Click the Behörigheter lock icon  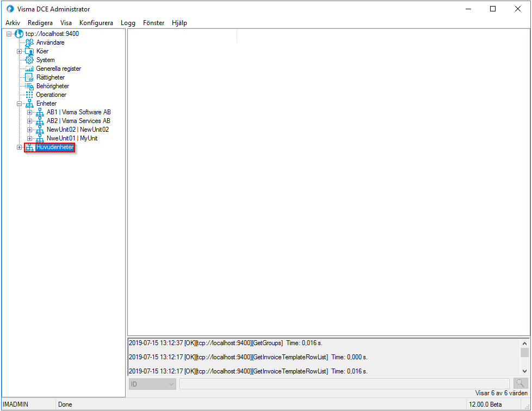29,85
